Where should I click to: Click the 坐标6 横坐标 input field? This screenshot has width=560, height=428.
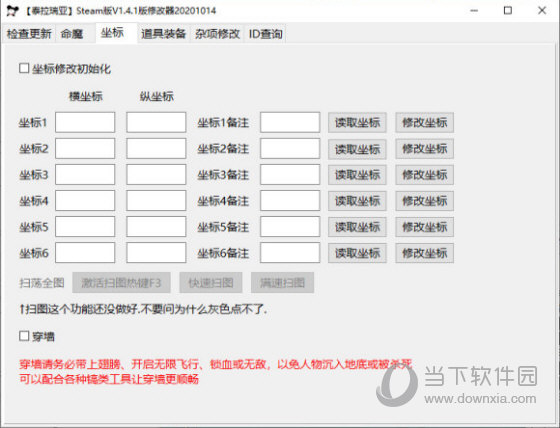pos(85,253)
